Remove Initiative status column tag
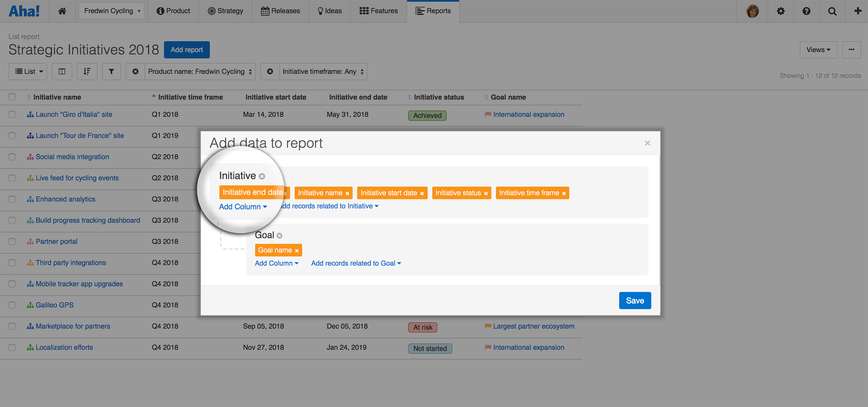 pos(485,194)
